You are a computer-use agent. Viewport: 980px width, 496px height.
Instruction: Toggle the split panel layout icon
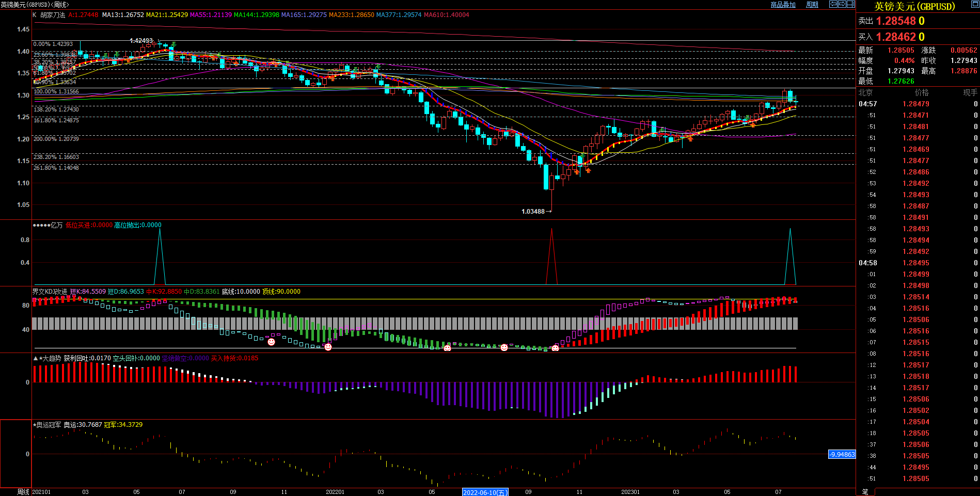coord(851,4)
